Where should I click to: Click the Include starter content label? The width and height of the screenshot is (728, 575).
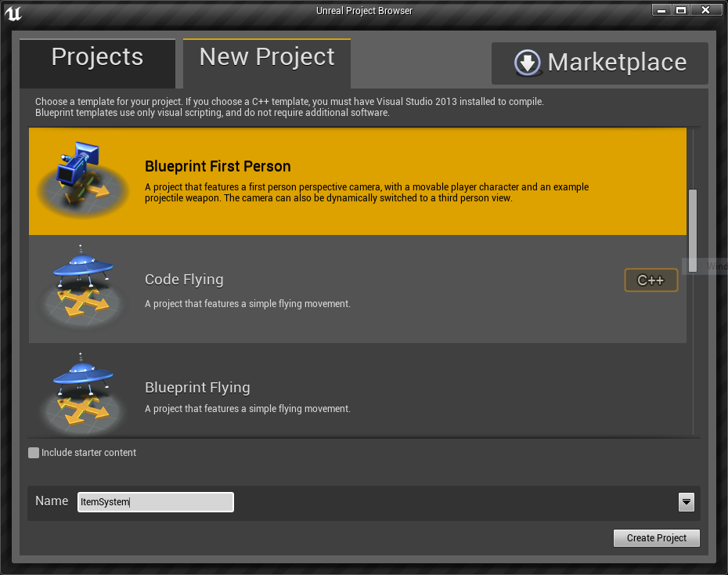point(88,453)
